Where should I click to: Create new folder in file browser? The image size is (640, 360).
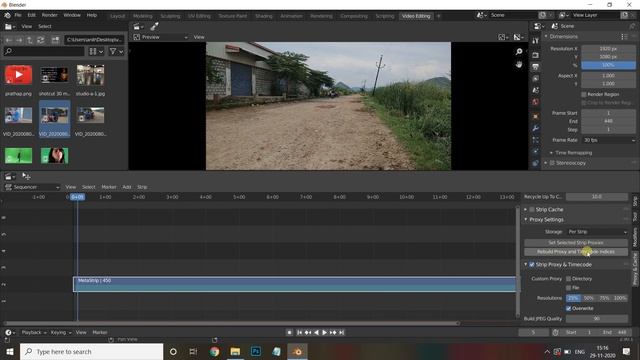55,40
